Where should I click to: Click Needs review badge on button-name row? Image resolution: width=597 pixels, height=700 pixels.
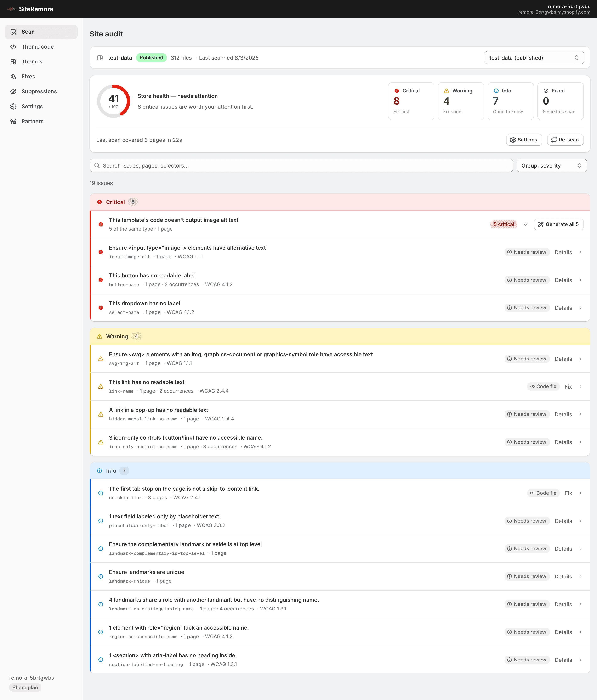click(527, 280)
